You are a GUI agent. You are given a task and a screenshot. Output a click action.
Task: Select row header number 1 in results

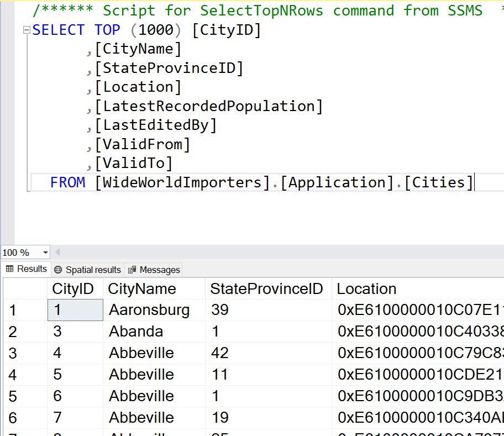pyautogui.click(x=25, y=310)
